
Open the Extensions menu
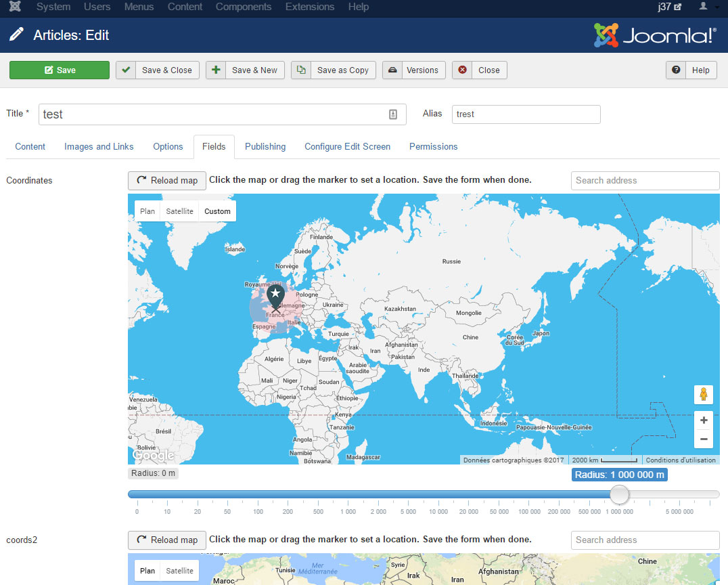point(310,7)
